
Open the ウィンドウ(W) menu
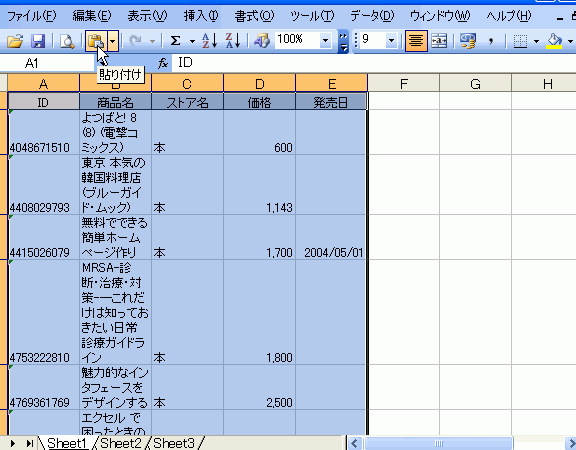tap(440, 16)
